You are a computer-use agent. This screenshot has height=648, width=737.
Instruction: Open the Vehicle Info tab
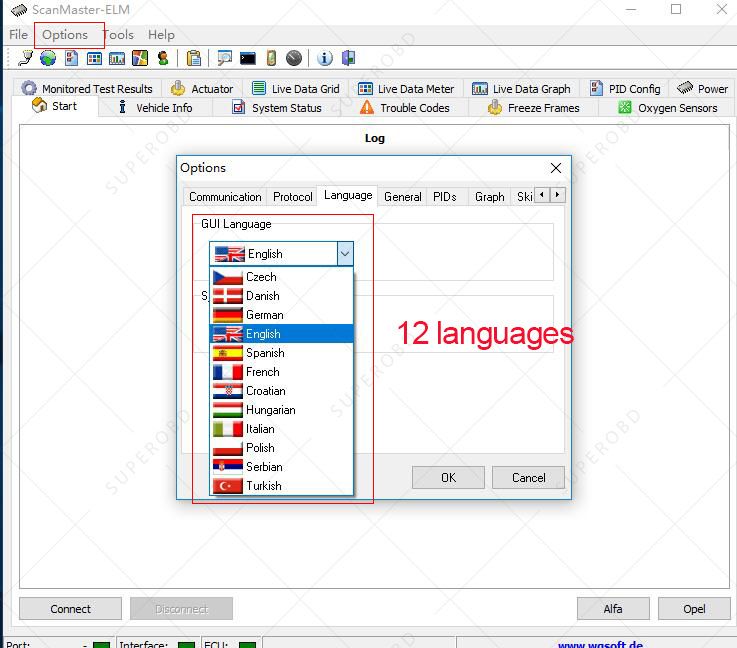click(156, 108)
